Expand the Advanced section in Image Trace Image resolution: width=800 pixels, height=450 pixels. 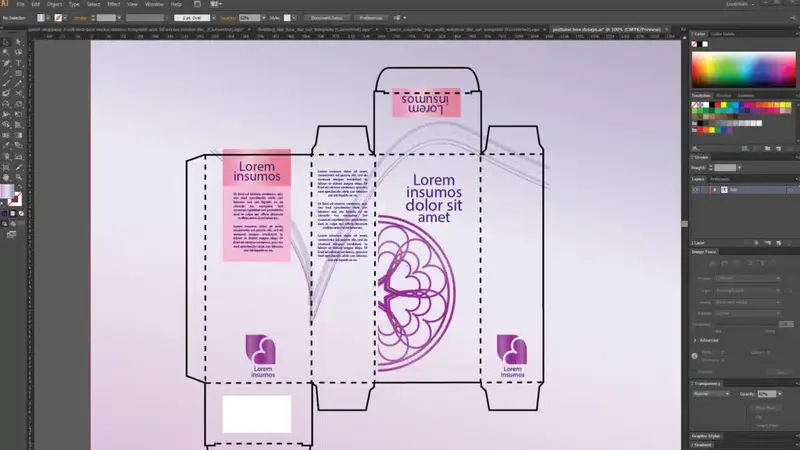click(695, 340)
